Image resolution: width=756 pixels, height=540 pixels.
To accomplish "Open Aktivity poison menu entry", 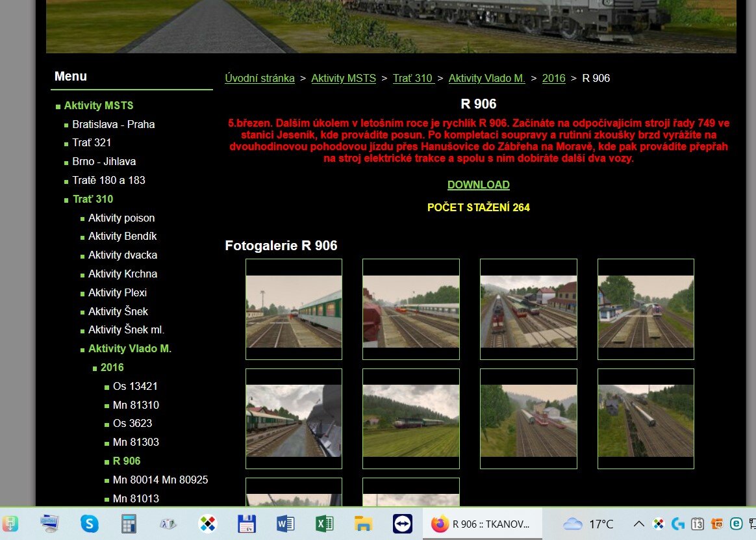I will click(121, 218).
